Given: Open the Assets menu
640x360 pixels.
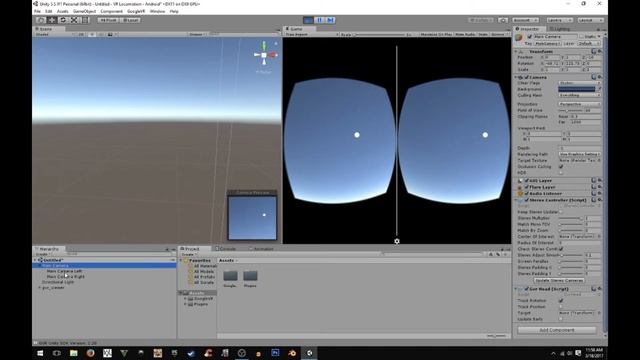Looking at the screenshot, I should [62, 11].
